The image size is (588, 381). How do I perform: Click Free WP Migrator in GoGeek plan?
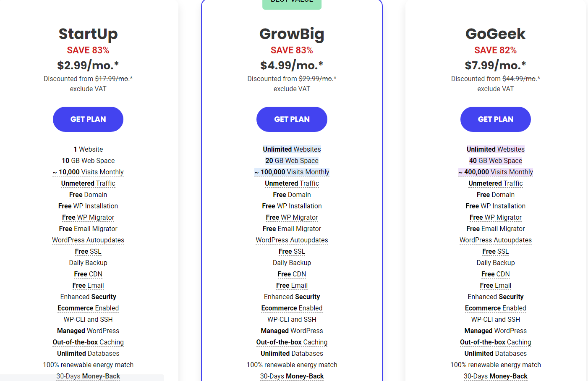point(495,218)
